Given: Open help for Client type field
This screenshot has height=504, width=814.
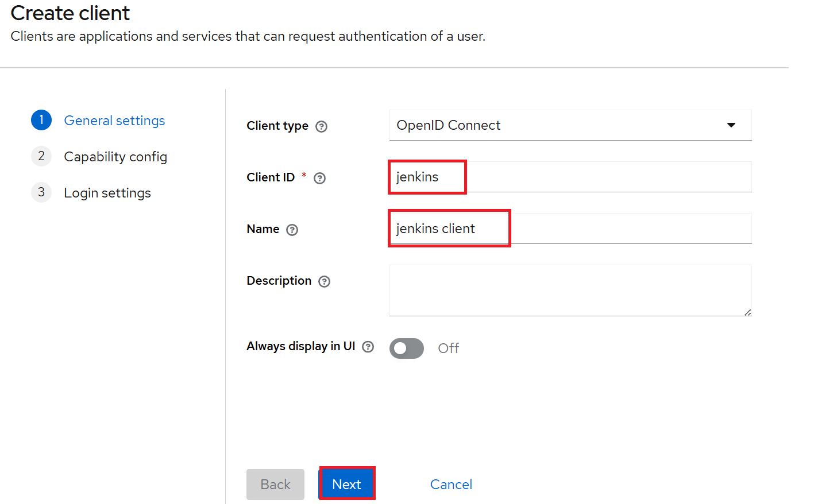Looking at the screenshot, I should (322, 126).
